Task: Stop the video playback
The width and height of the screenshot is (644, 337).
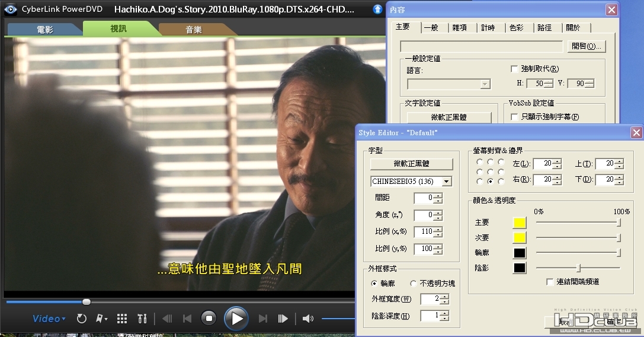Action: click(x=209, y=318)
